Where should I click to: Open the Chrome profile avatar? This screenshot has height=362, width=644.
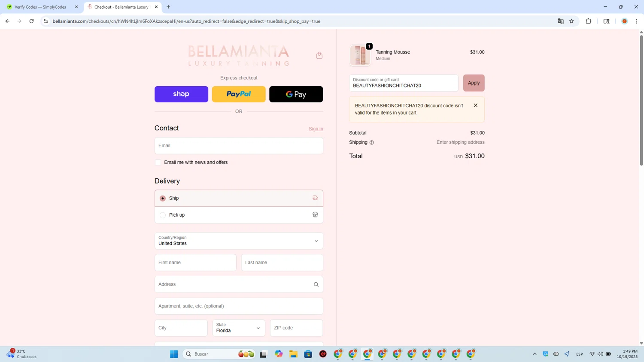click(x=625, y=21)
